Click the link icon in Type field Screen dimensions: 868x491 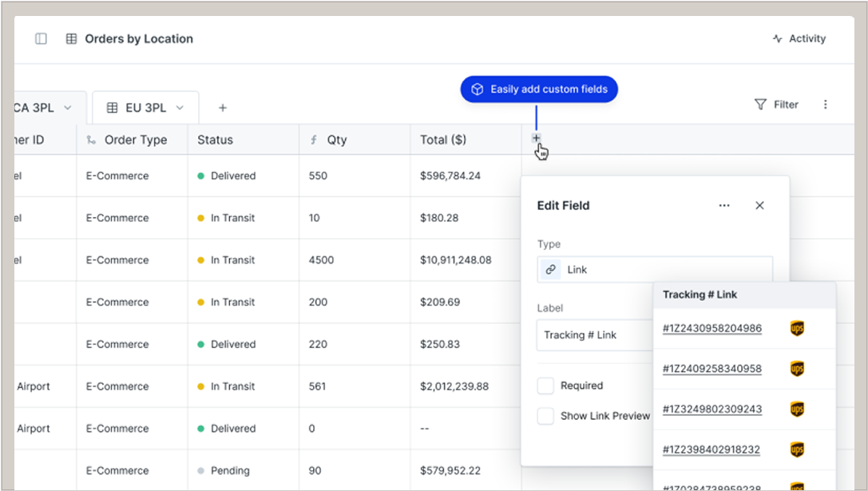click(x=550, y=270)
